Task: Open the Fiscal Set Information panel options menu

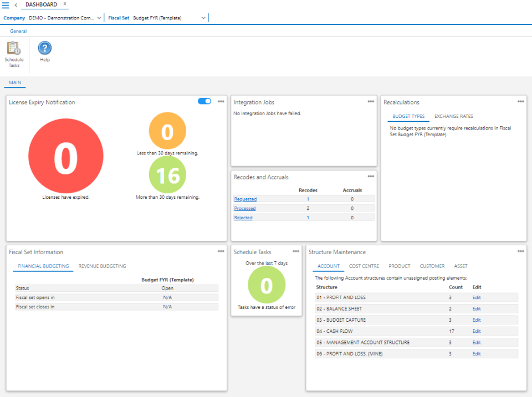Action: tap(220, 251)
